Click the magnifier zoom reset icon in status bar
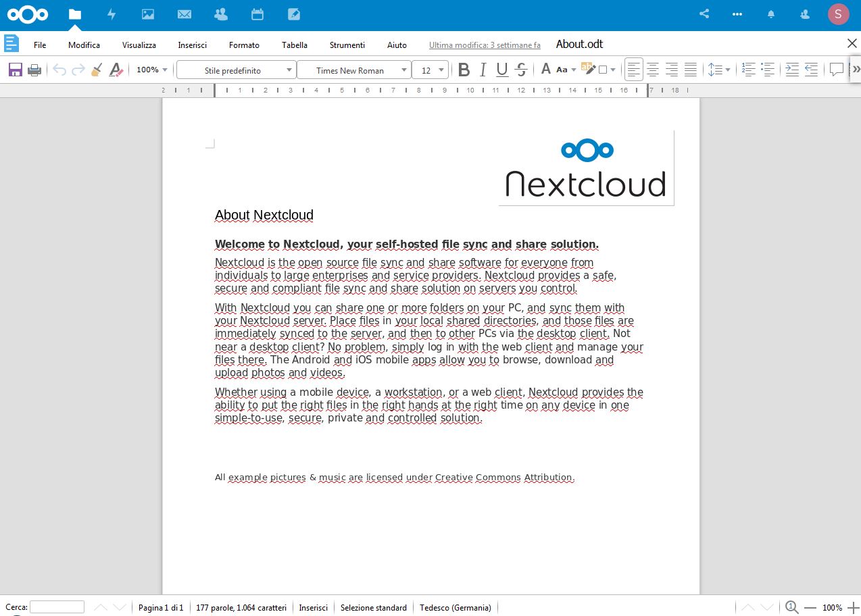Image resolution: width=861 pixels, height=616 pixels. [x=791, y=607]
